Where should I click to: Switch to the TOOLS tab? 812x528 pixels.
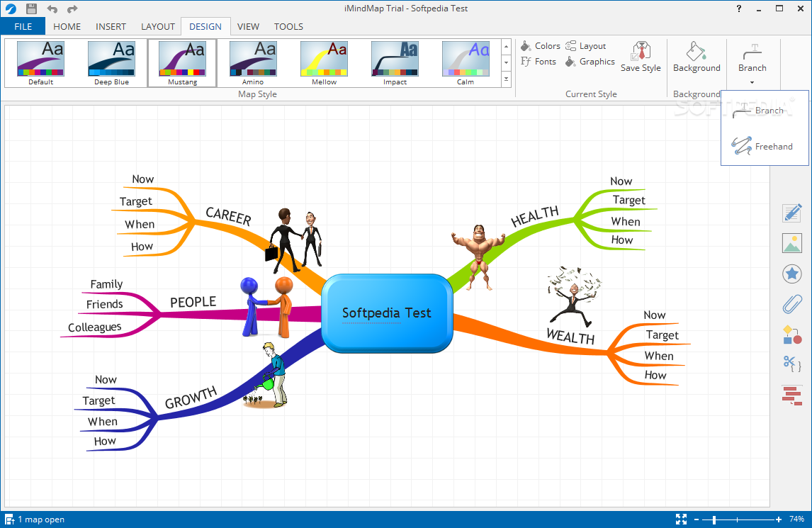pyautogui.click(x=288, y=26)
